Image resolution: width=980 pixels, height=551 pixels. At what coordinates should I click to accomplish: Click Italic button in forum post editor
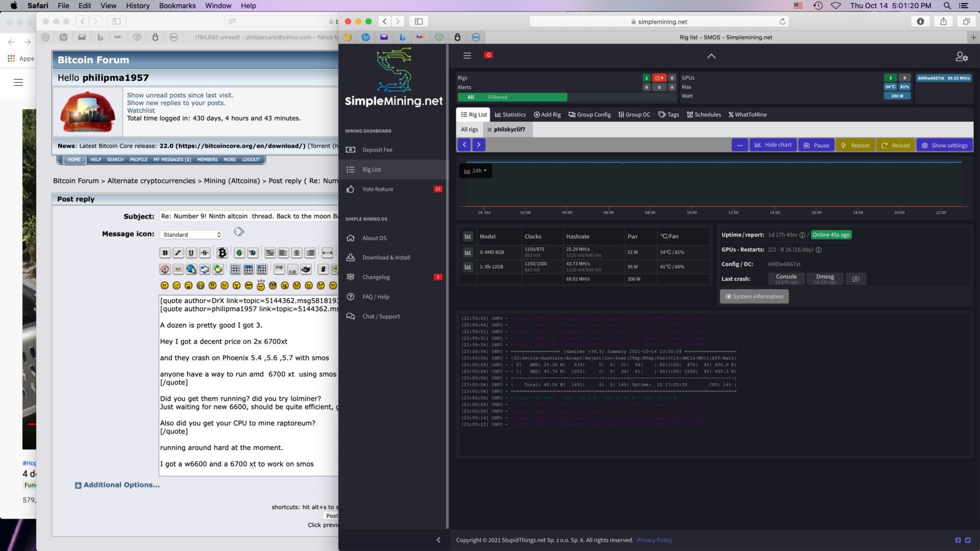[178, 252]
